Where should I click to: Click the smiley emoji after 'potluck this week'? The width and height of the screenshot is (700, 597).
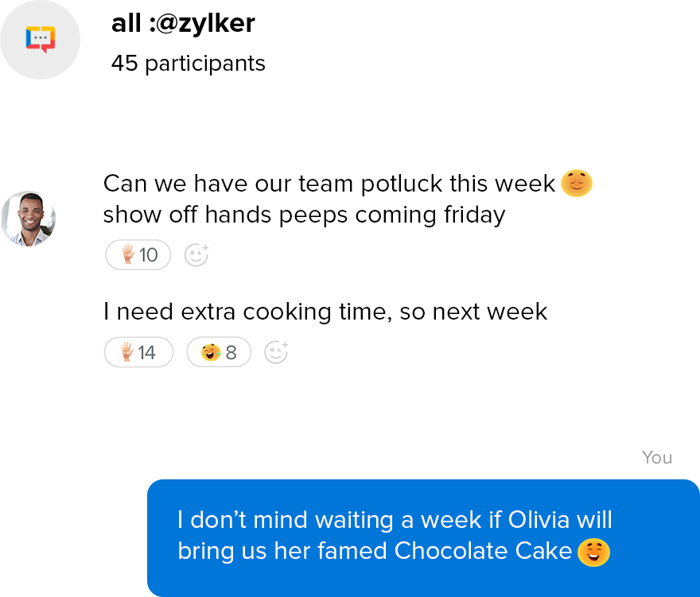click(x=577, y=184)
